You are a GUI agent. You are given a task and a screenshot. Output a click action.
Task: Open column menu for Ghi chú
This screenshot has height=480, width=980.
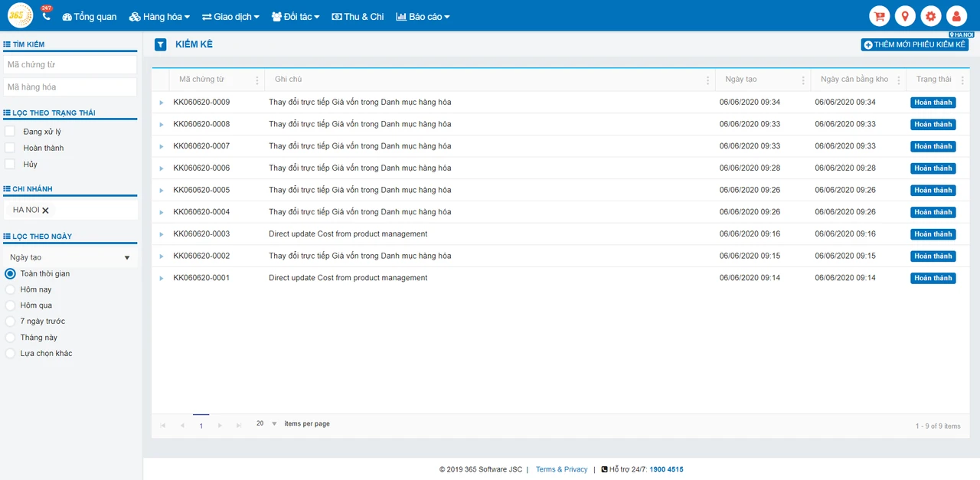click(x=707, y=80)
